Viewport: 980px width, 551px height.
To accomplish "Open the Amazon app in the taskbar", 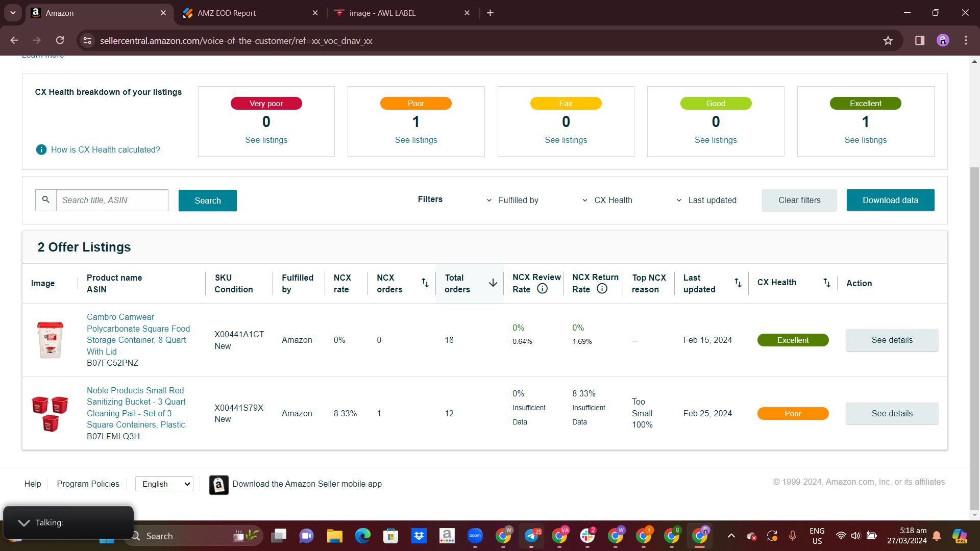I will pos(447,536).
